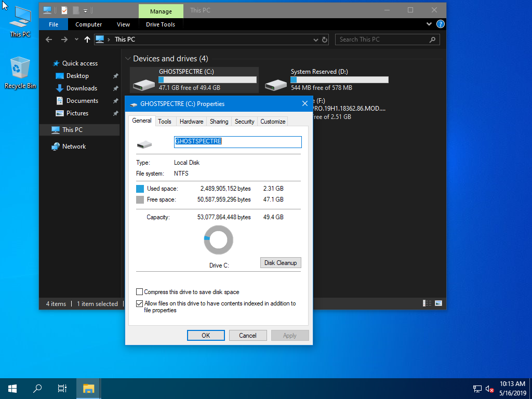Click the blue Used space color swatch

pos(140,189)
